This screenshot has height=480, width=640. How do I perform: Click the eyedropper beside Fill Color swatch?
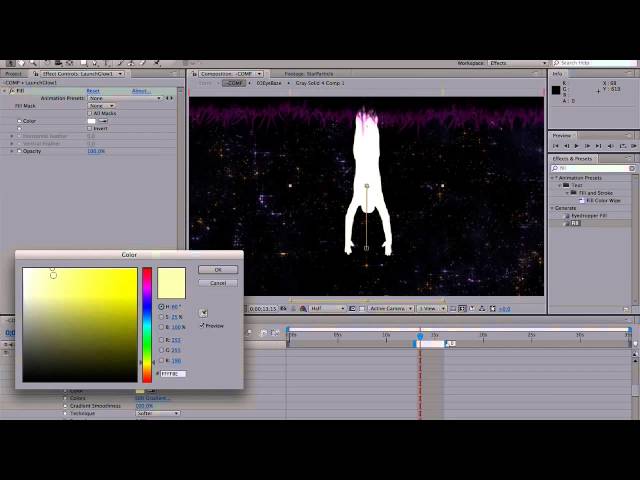(x=103, y=121)
